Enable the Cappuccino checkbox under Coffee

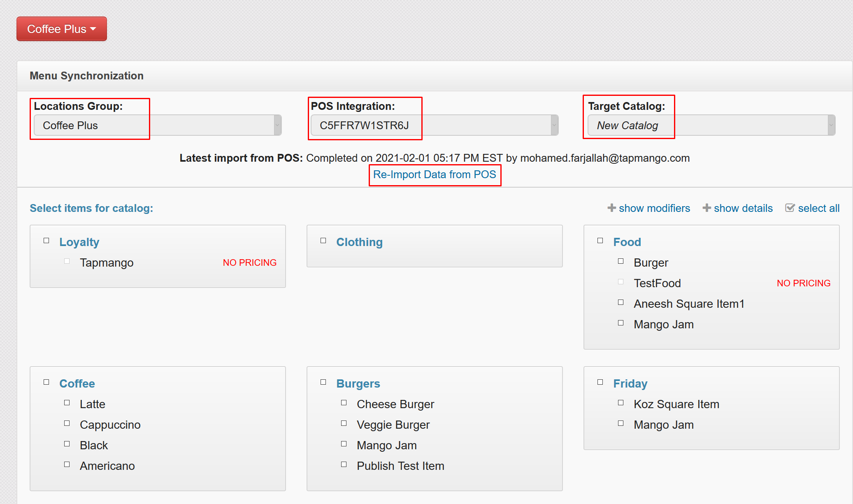67,423
